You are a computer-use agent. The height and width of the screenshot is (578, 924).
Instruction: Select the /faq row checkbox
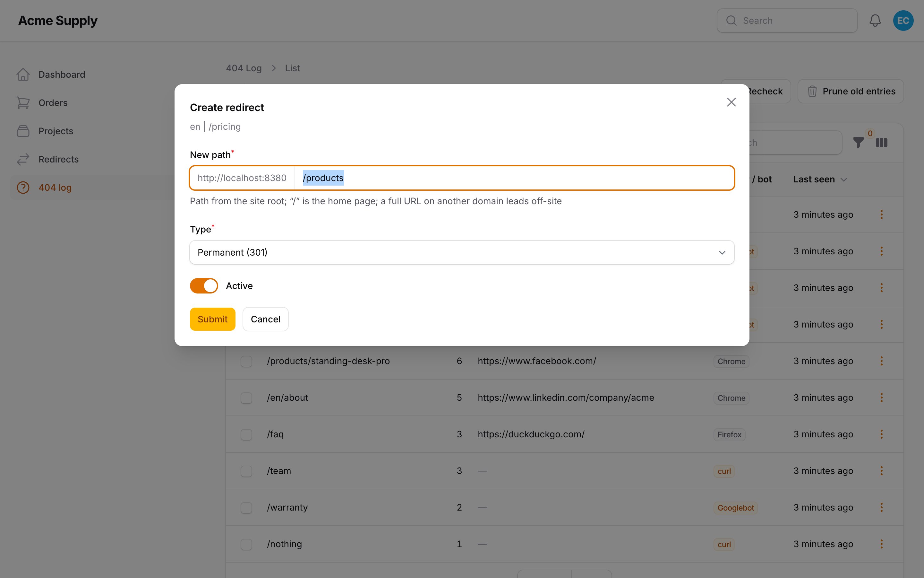tap(246, 435)
